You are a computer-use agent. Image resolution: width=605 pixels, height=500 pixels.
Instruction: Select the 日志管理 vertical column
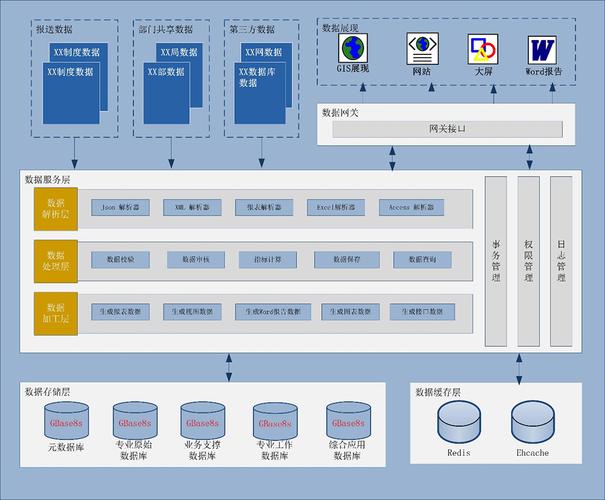pyautogui.click(x=561, y=261)
